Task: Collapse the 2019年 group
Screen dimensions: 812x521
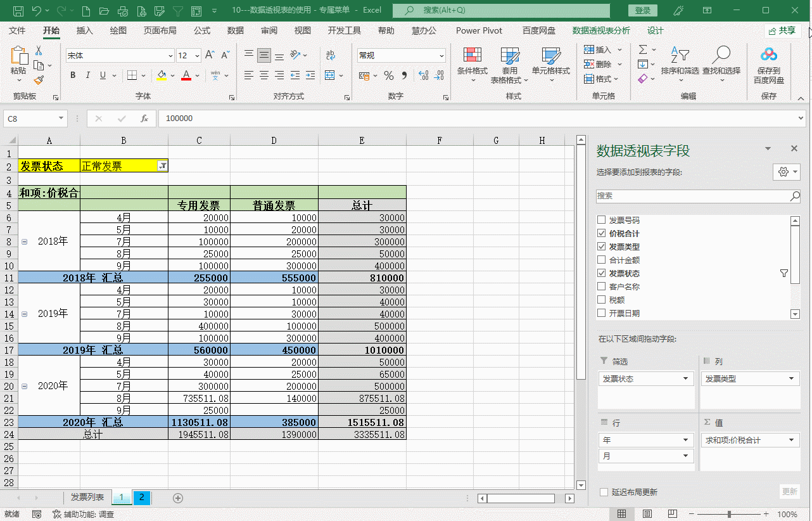Action: pos(25,314)
